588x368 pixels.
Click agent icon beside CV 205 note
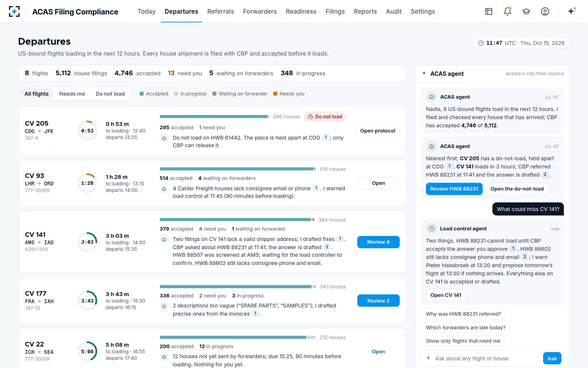coord(164,138)
